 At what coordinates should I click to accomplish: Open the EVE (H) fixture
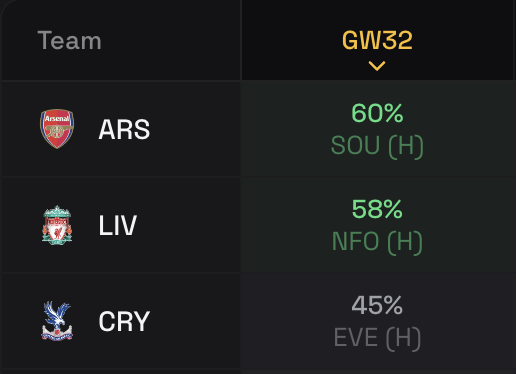(x=377, y=338)
